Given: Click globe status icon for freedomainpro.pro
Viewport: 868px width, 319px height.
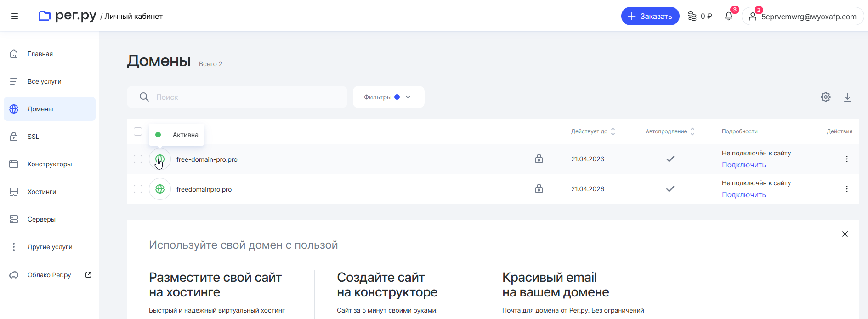Looking at the screenshot, I should coord(160,189).
